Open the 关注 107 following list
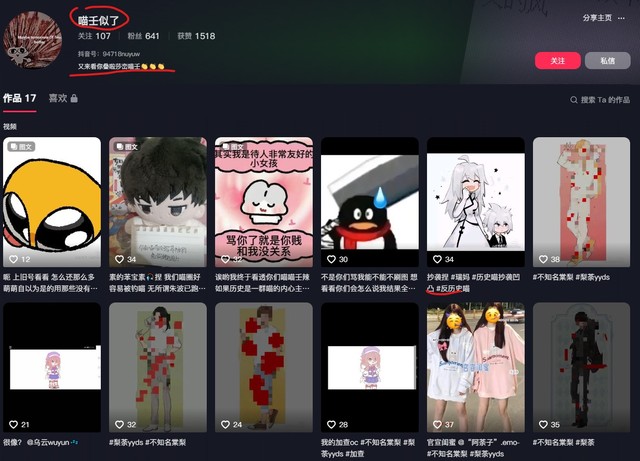The image size is (640, 461). [x=94, y=36]
